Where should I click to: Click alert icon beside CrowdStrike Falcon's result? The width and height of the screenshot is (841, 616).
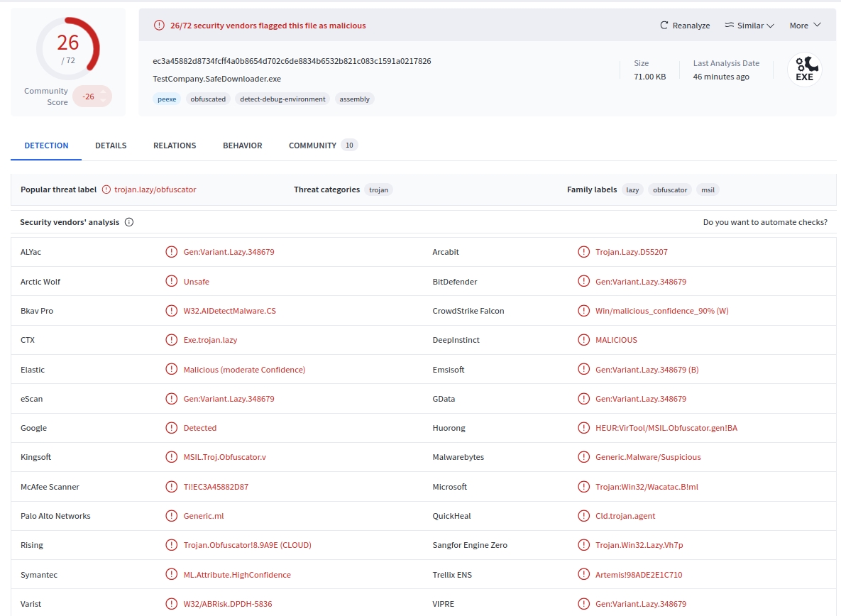pyautogui.click(x=583, y=311)
